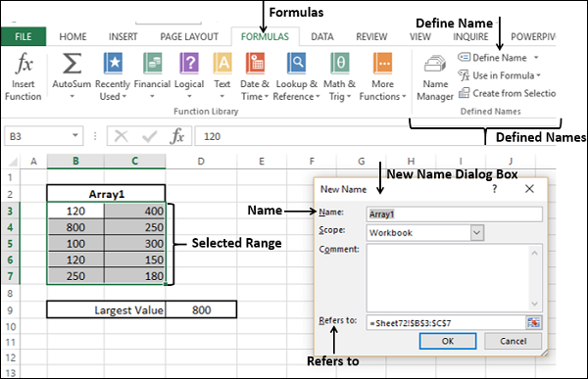Open the More Functions icon
The width and height of the screenshot is (588, 379).
(x=382, y=63)
